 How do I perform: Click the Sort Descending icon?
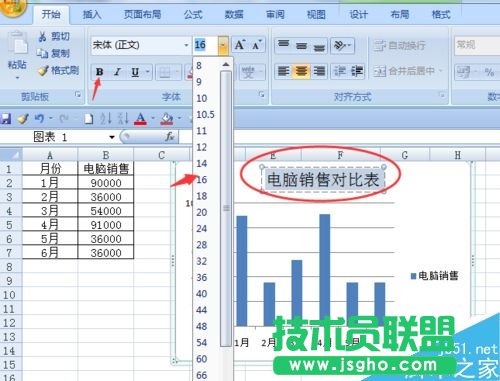click(x=123, y=119)
